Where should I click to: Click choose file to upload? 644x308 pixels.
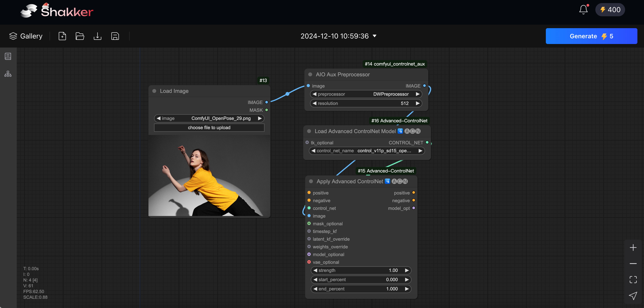click(209, 127)
